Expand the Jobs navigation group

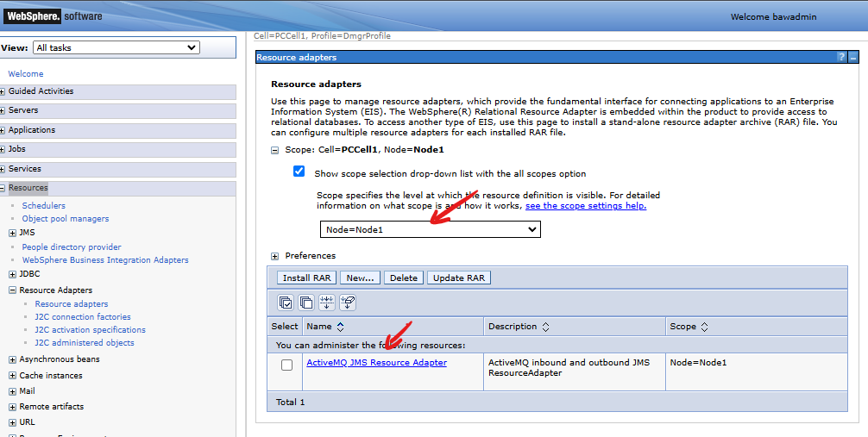pyautogui.click(x=3, y=150)
